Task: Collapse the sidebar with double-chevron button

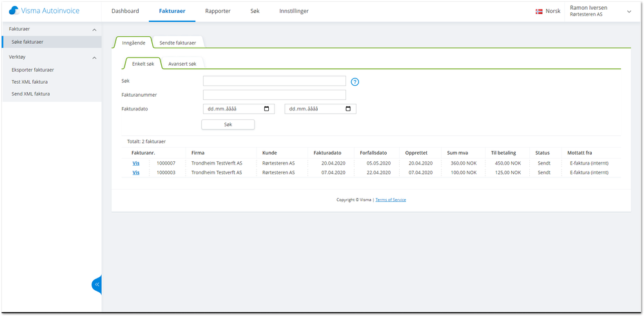Action: [97, 284]
